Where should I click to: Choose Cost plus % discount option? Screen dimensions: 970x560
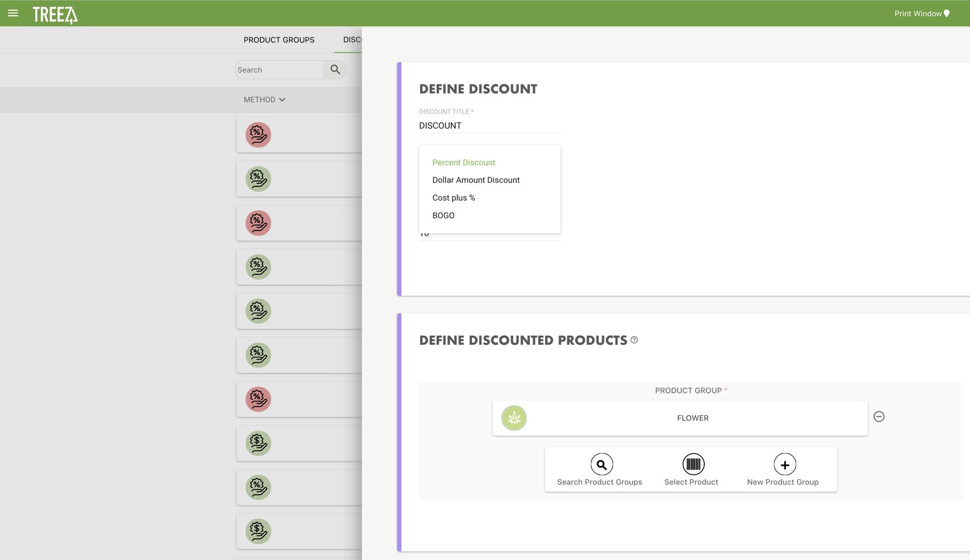click(x=453, y=197)
